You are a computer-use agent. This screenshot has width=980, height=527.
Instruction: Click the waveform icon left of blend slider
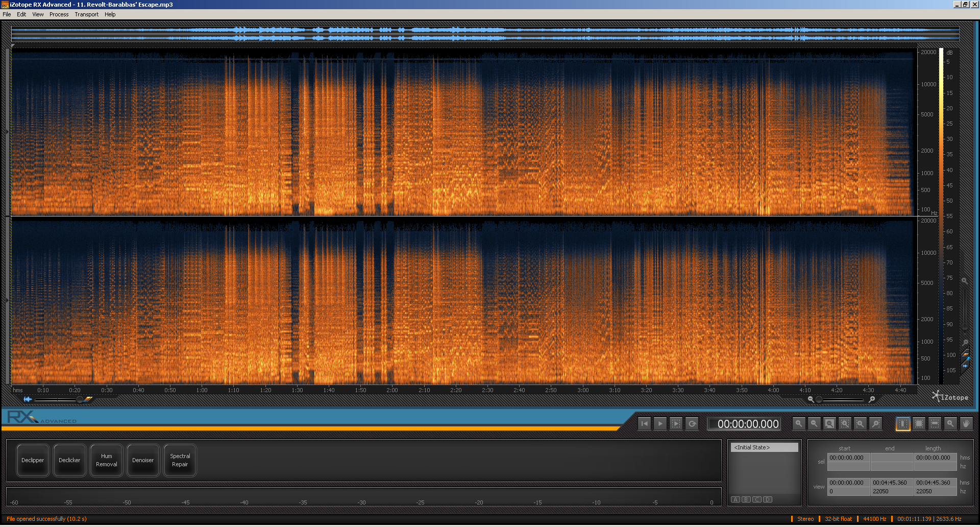28,399
